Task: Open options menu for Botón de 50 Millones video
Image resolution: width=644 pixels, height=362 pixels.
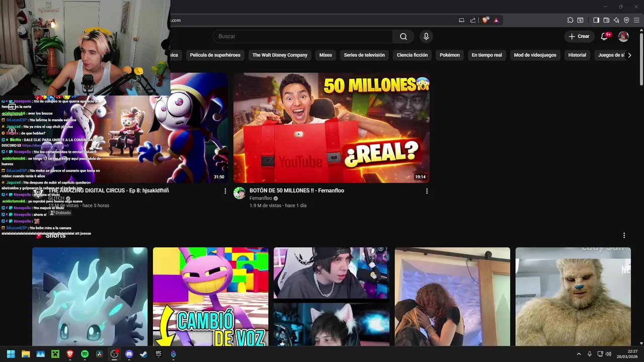Action: (427, 191)
